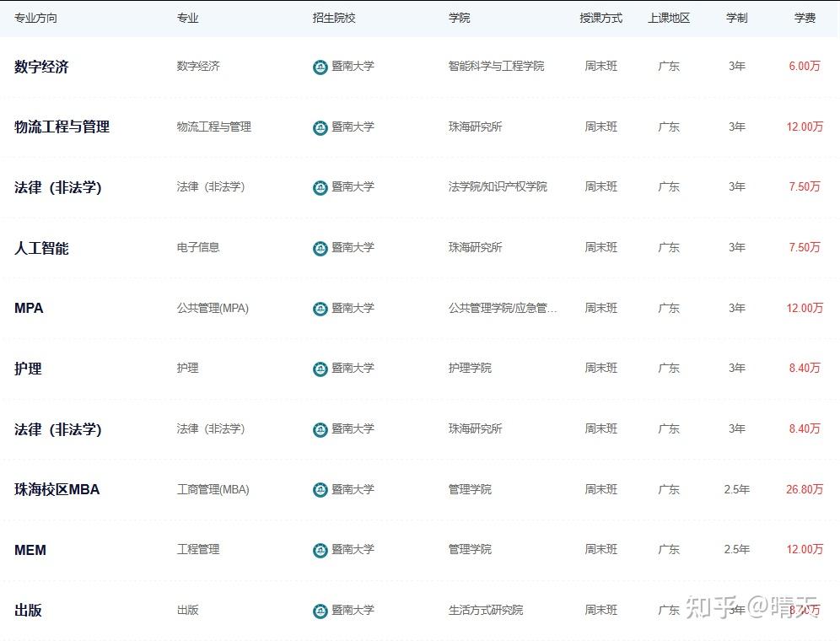Click 周末班 in 数字经济 row
Image resolution: width=840 pixels, height=641 pixels.
pyautogui.click(x=600, y=66)
